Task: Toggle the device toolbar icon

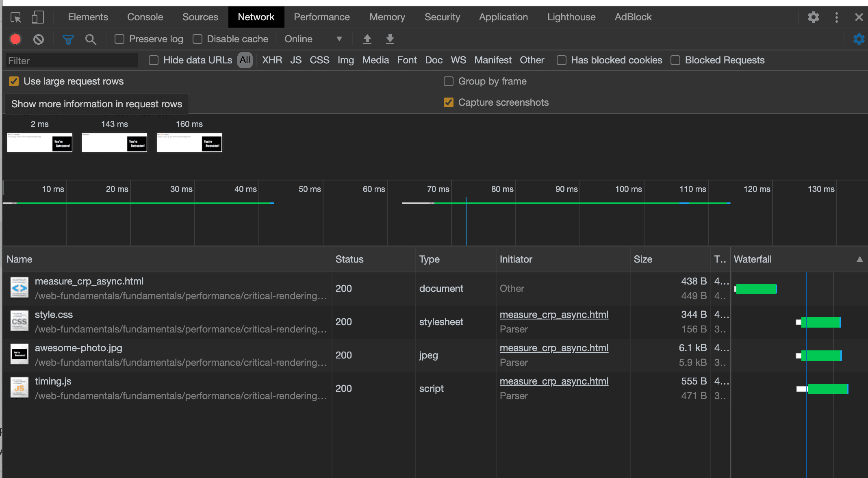Action: 37,17
